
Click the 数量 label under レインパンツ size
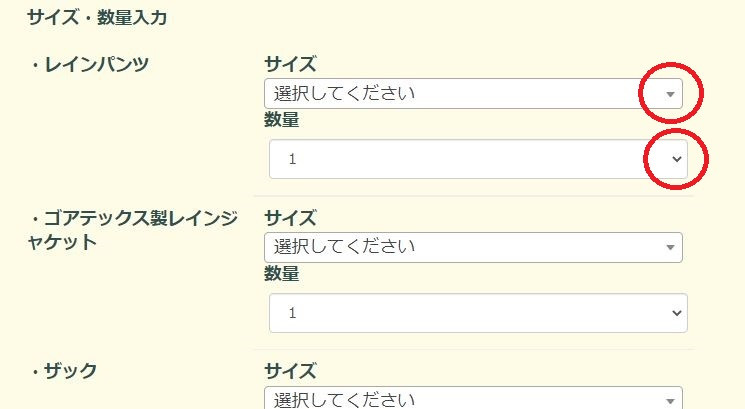pyautogui.click(x=282, y=122)
